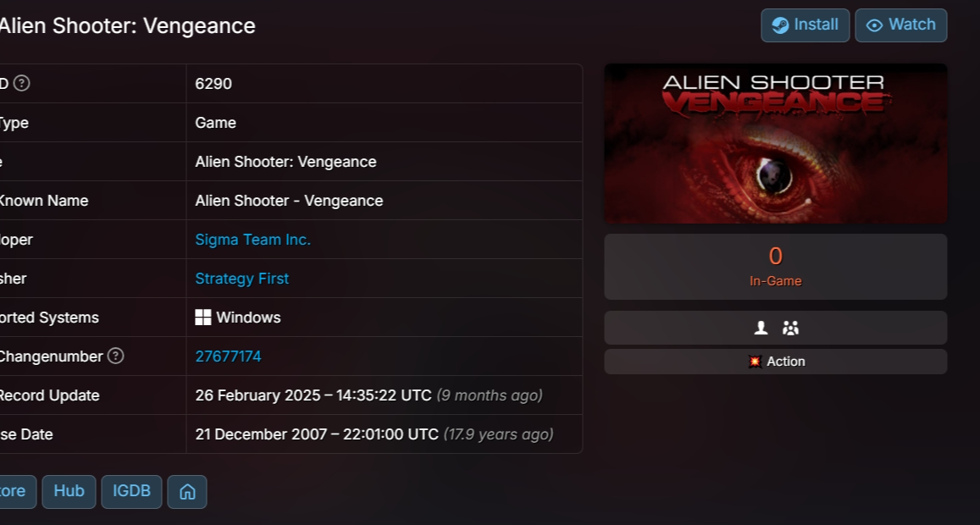Click the single-player person icon

tap(761, 328)
